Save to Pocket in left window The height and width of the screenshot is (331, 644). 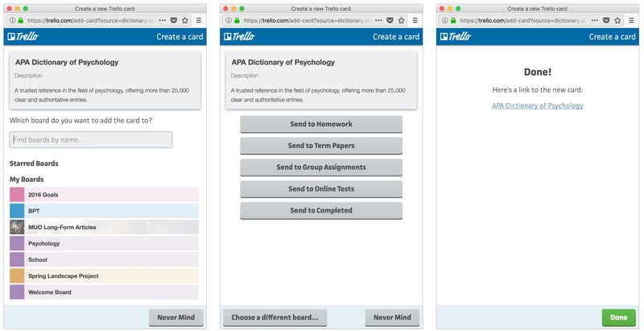point(174,20)
